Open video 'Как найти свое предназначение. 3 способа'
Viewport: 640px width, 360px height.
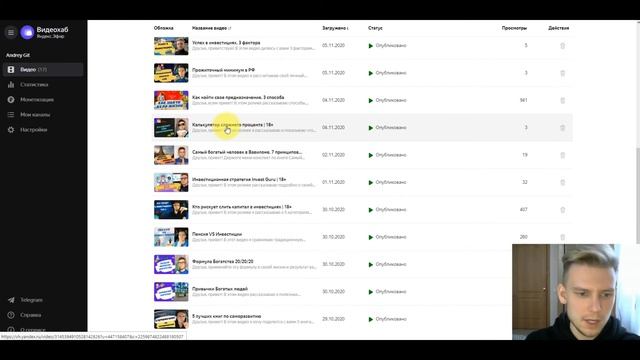tap(238, 97)
